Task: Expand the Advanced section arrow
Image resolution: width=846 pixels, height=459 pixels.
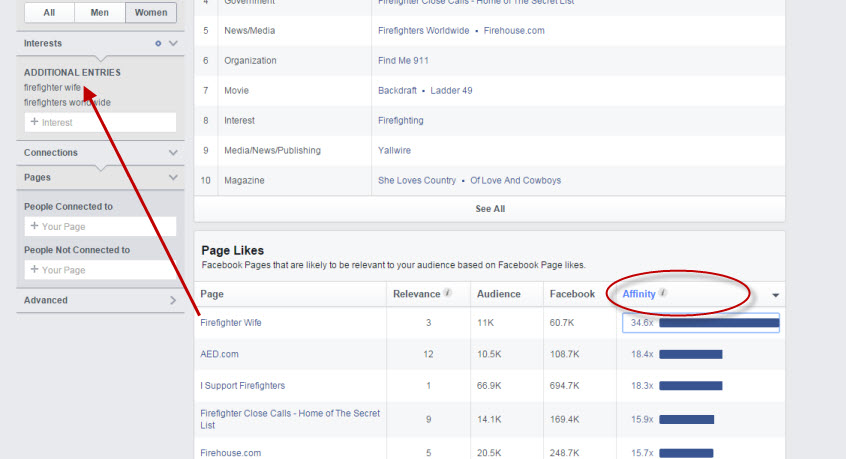Action: point(173,300)
